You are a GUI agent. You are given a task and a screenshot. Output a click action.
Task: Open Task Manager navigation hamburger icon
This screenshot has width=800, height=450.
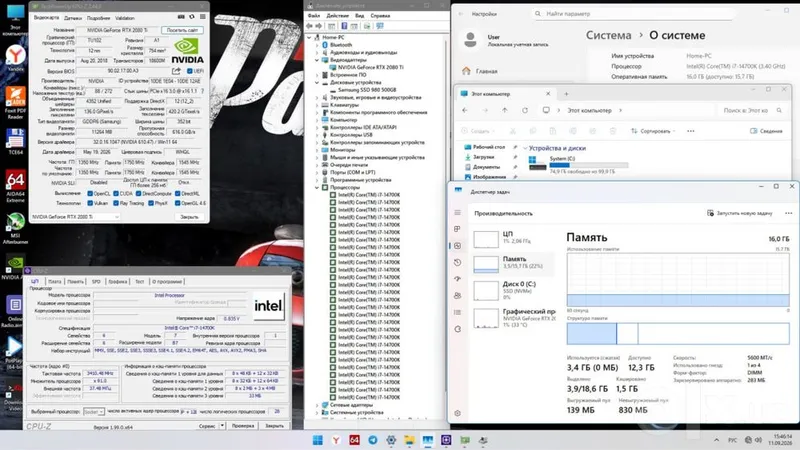tap(458, 212)
